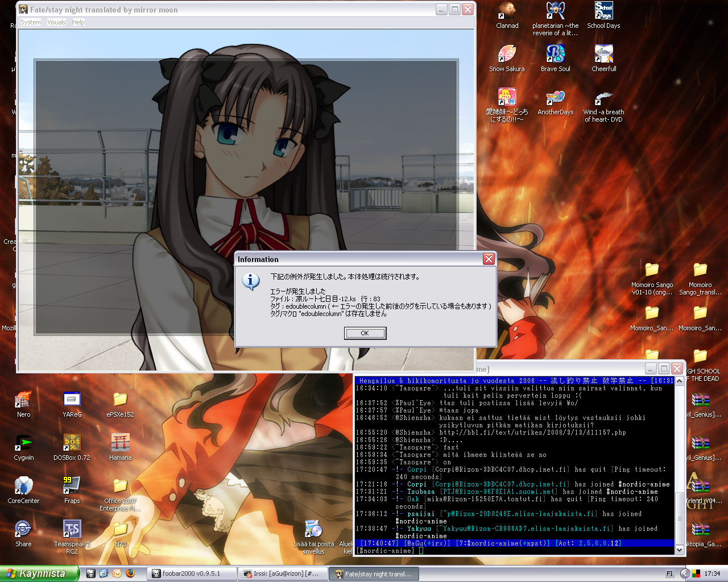Switch to the Irssi taskbar button
The image size is (728, 582).
click(x=284, y=574)
